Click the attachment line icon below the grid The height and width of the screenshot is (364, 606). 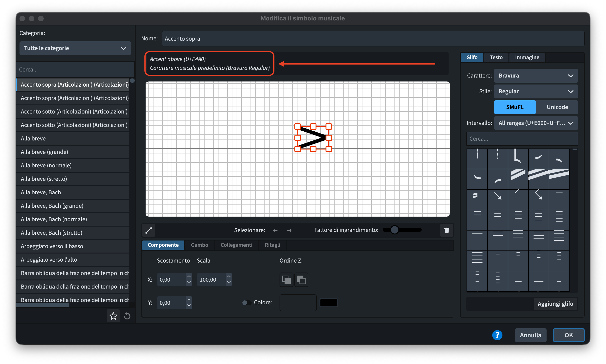[x=149, y=230]
